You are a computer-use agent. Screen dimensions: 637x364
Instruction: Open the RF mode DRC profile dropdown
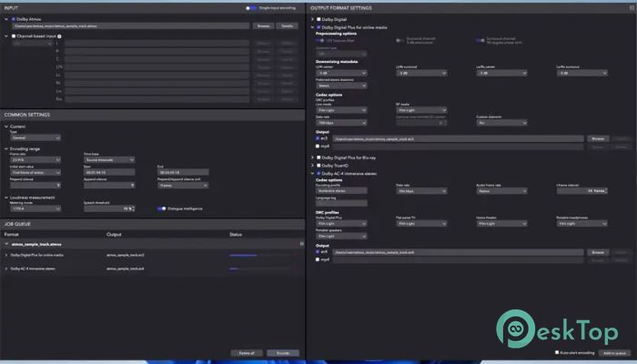(x=421, y=110)
